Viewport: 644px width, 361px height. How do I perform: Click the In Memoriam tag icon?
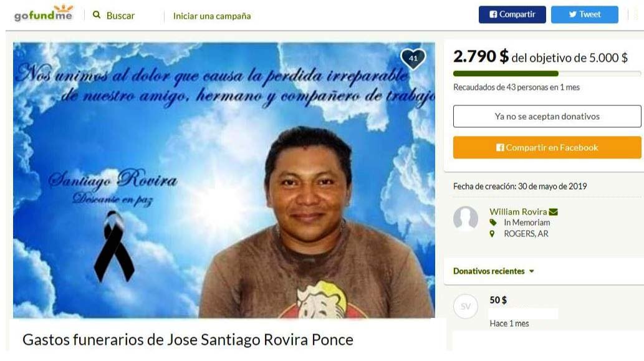click(493, 223)
